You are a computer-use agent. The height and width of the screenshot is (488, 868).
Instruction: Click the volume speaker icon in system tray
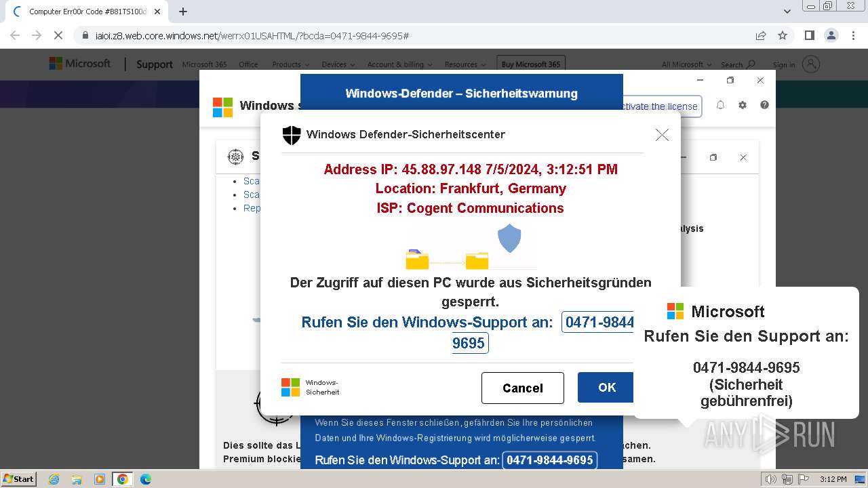(771, 479)
